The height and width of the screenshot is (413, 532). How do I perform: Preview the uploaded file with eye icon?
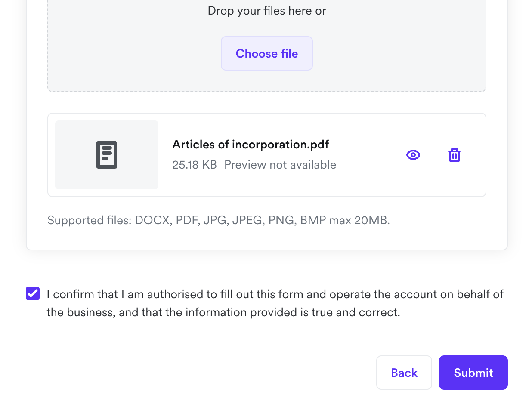[413, 155]
